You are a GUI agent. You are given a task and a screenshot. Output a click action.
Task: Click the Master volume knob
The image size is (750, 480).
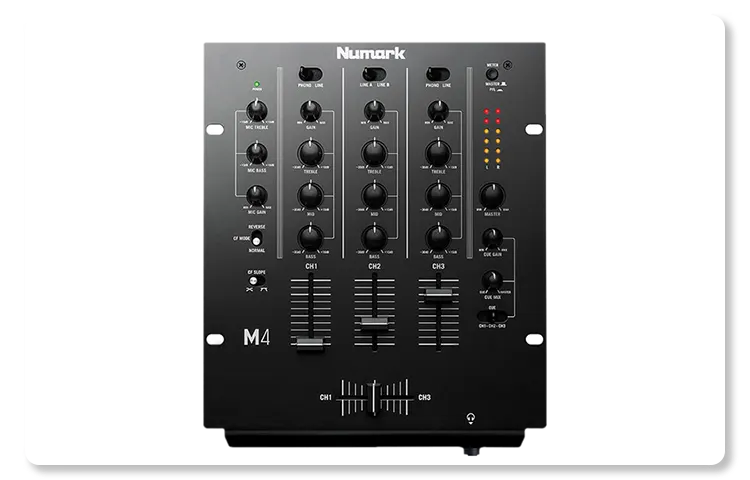[492, 195]
